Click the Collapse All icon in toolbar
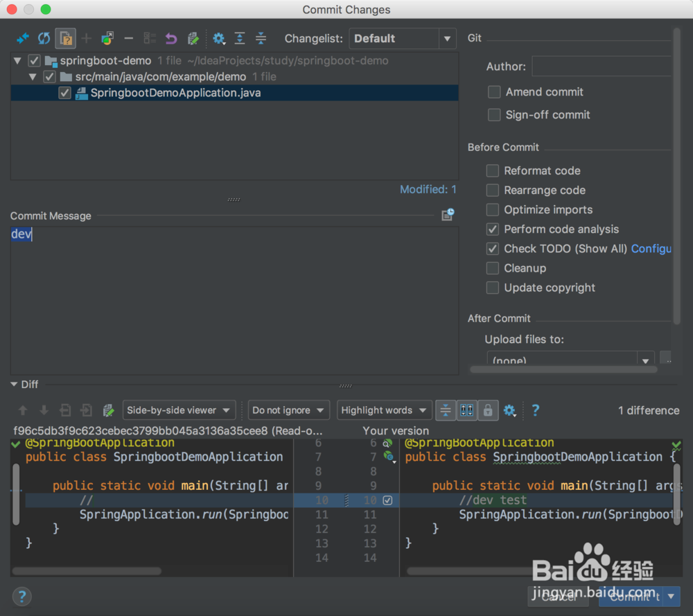693x616 pixels. coord(261,38)
